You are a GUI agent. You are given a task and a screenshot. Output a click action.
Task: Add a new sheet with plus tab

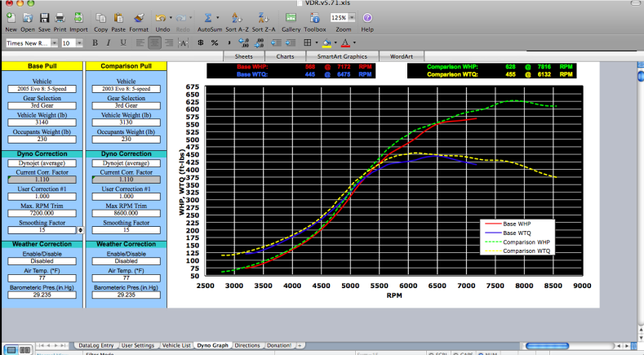pos(300,345)
